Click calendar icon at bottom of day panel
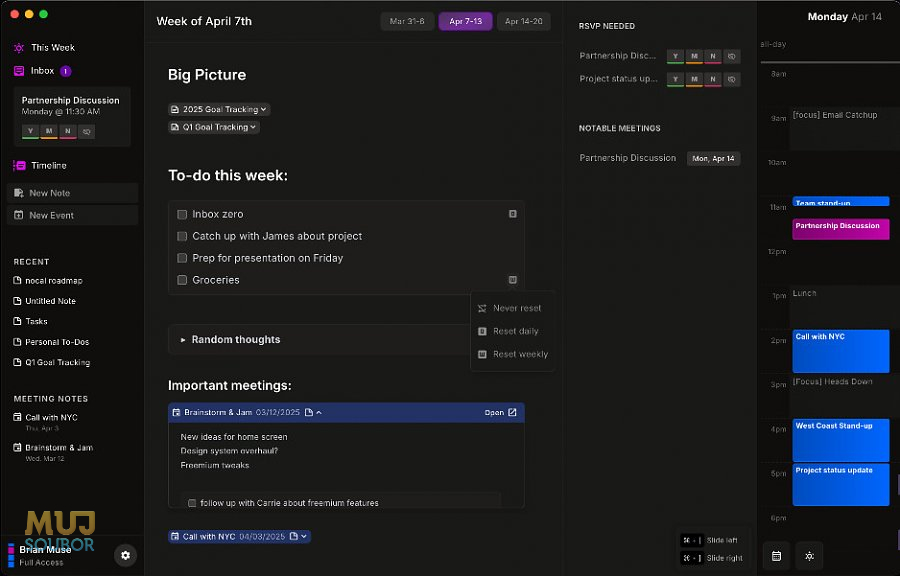Viewport: 900px width, 576px height. pyautogui.click(x=776, y=556)
